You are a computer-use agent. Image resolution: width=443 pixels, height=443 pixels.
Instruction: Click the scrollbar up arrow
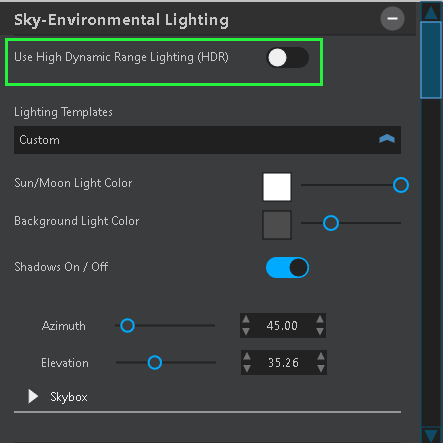(431, 12)
